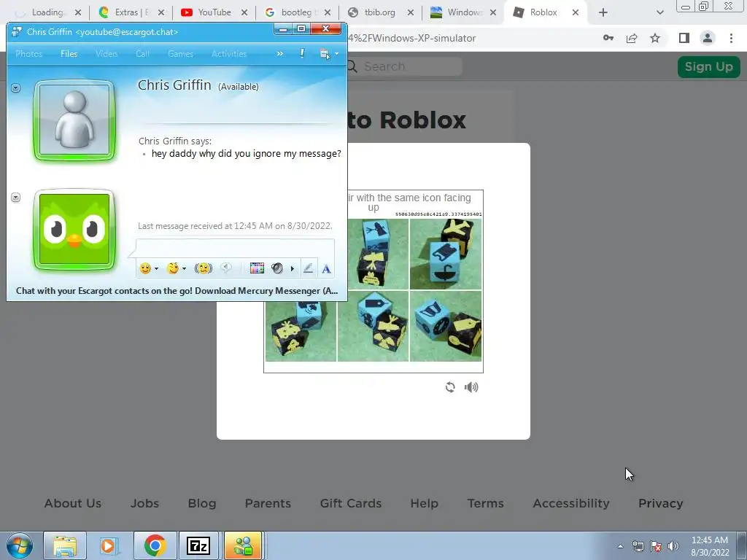Screen dimensions: 747x560
Task: Open the wink dropdown arrow
Action: click(184, 269)
